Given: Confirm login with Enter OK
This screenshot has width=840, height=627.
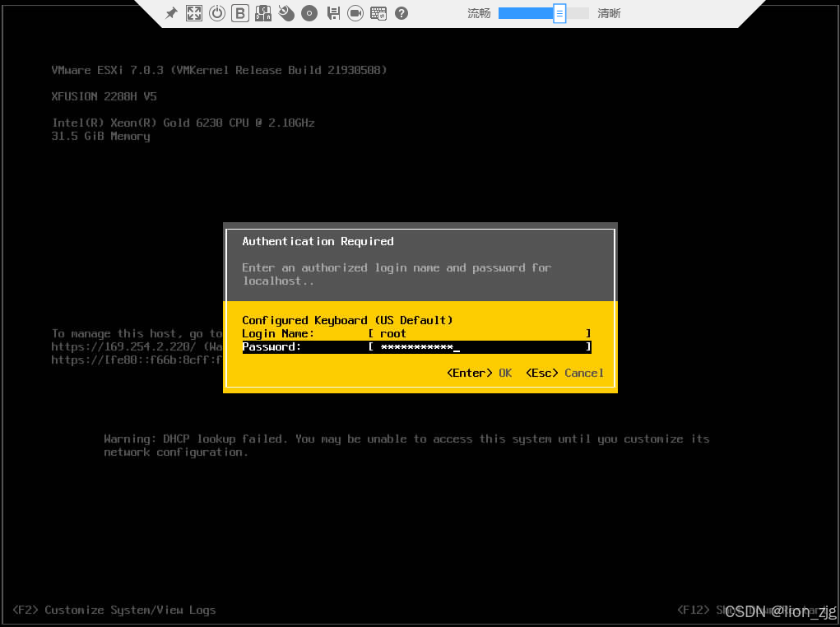Looking at the screenshot, I should click(480, 373).
